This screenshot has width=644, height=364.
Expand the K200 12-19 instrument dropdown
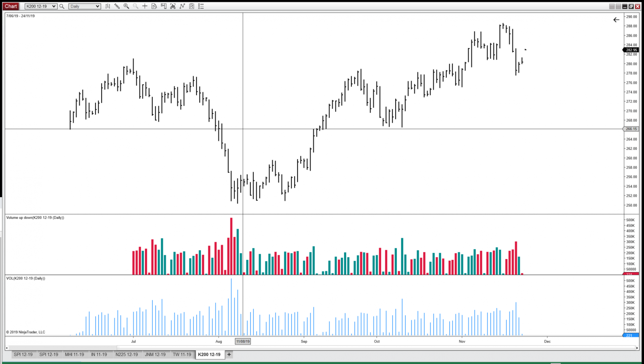coord(54,6)
